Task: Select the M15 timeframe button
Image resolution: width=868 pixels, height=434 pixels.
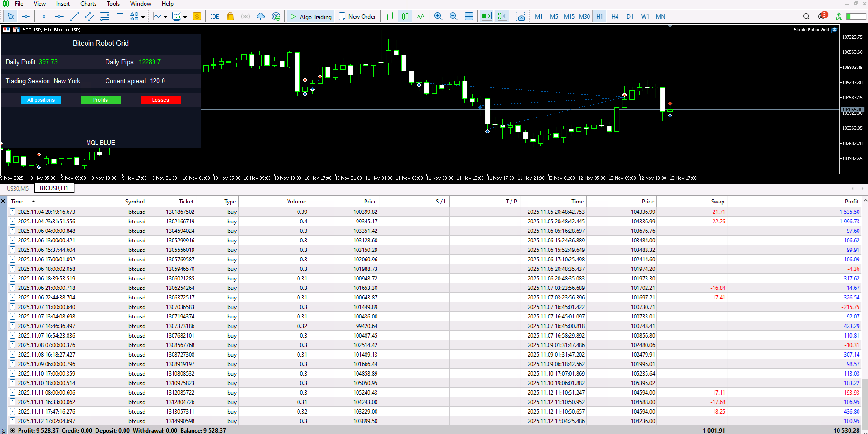Action: 569,17
